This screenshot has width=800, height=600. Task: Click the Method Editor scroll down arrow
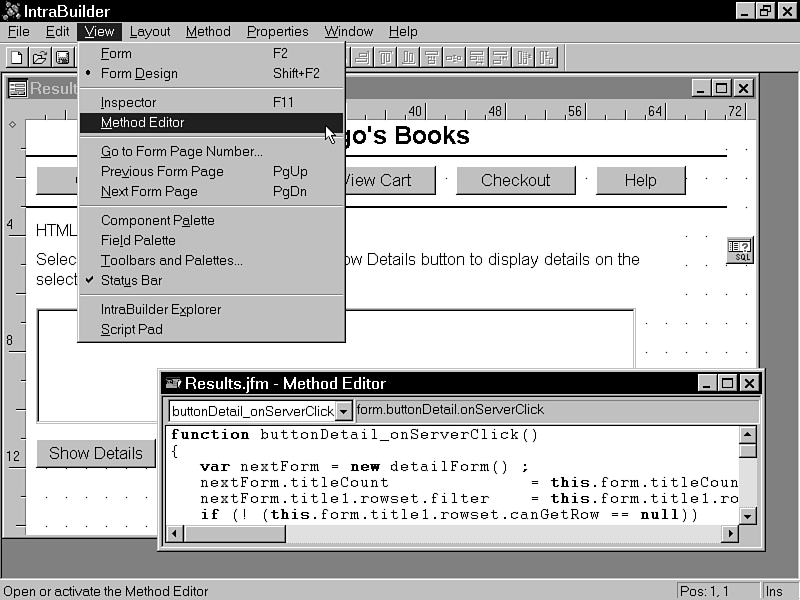click(x=747, y=516)
